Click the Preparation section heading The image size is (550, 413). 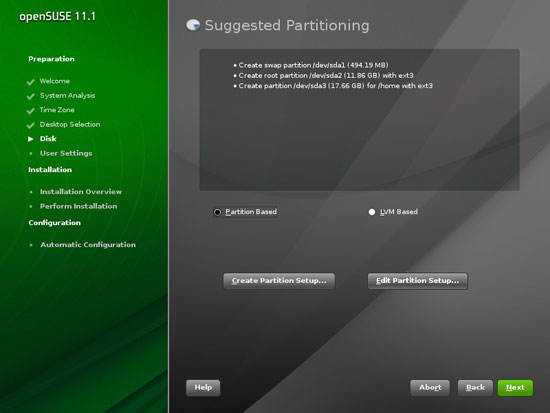(x=52, y=59)
